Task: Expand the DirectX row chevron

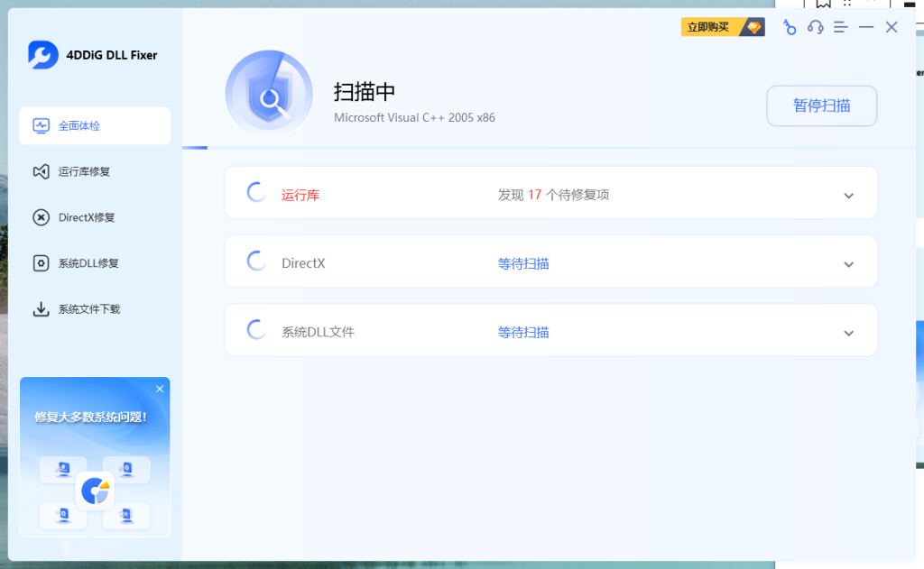Action: (x=848, y=264)
